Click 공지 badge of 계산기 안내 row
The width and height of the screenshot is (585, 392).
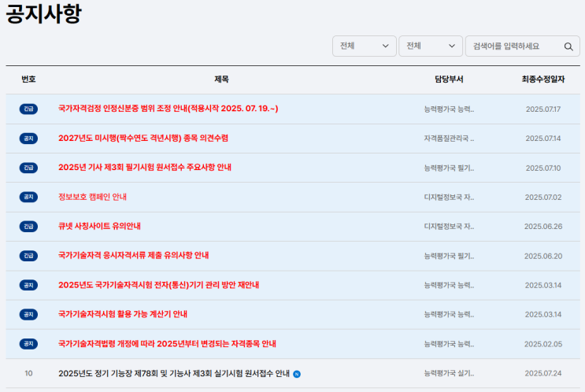click(28, 314)
